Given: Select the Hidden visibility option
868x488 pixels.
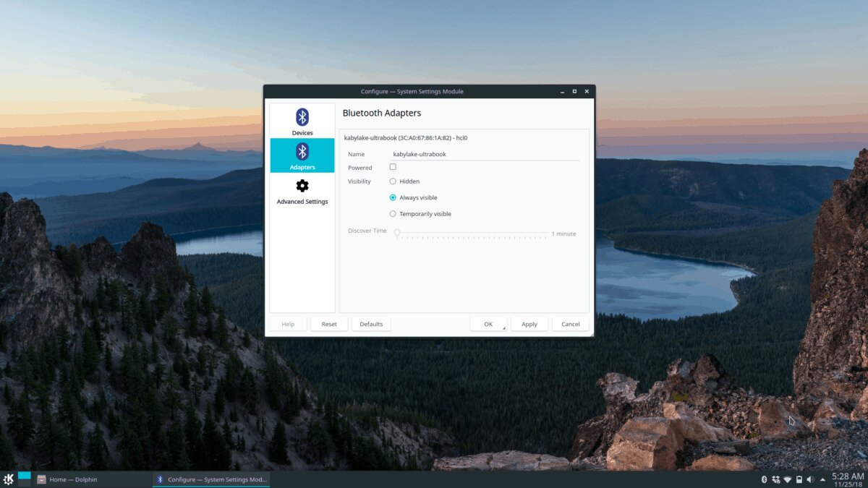Looking at the screenshot, I should (x=393, y=181).
